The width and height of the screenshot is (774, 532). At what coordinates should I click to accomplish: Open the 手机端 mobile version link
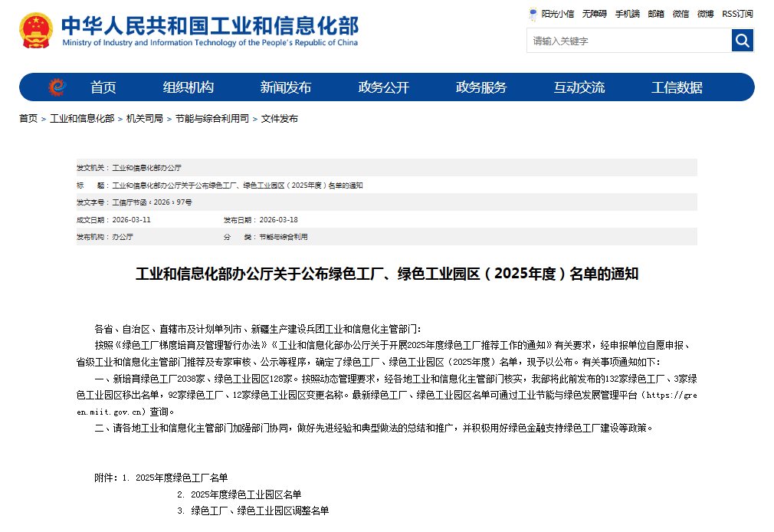(628, 14)
